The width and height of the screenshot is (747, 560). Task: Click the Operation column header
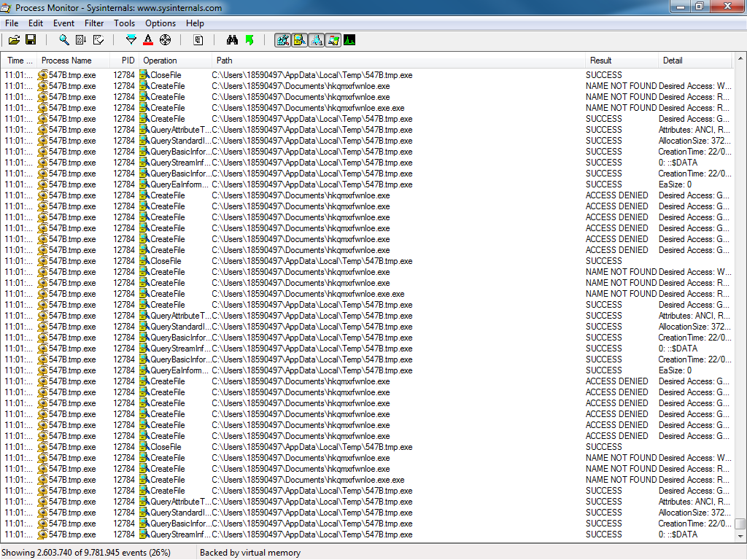[175, 61]
